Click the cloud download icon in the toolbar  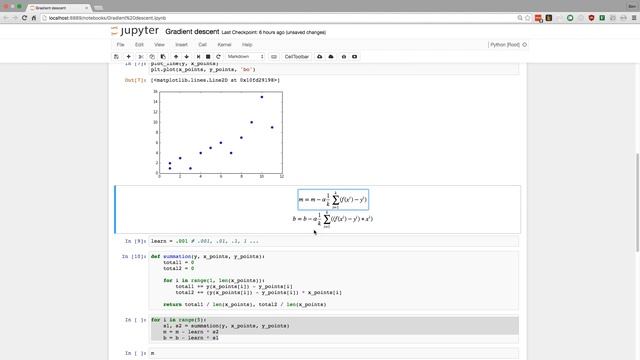(320, 57)
